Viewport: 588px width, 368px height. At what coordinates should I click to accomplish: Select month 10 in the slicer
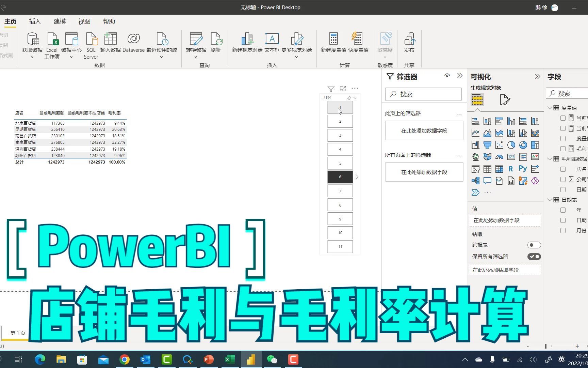click(340, 233)
